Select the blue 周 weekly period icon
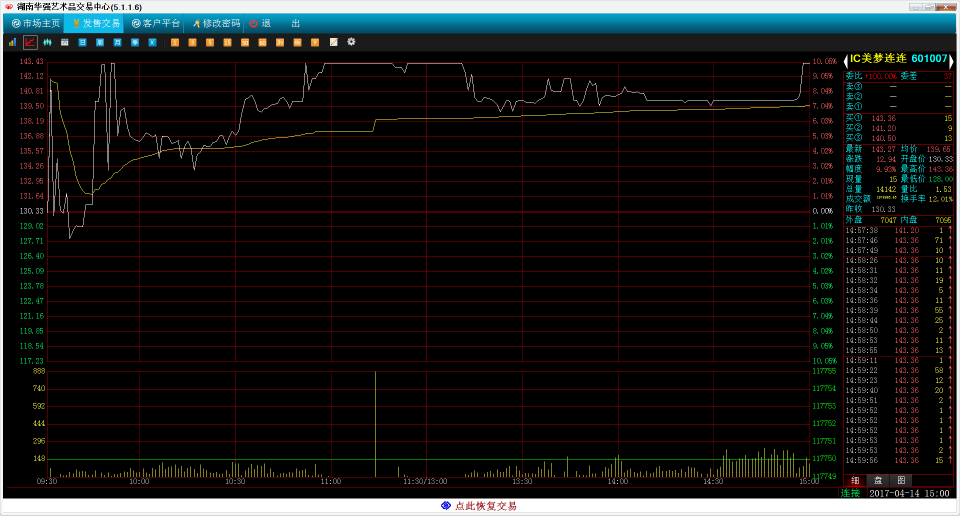Screen dimensions: 960x516 [100, 42]
